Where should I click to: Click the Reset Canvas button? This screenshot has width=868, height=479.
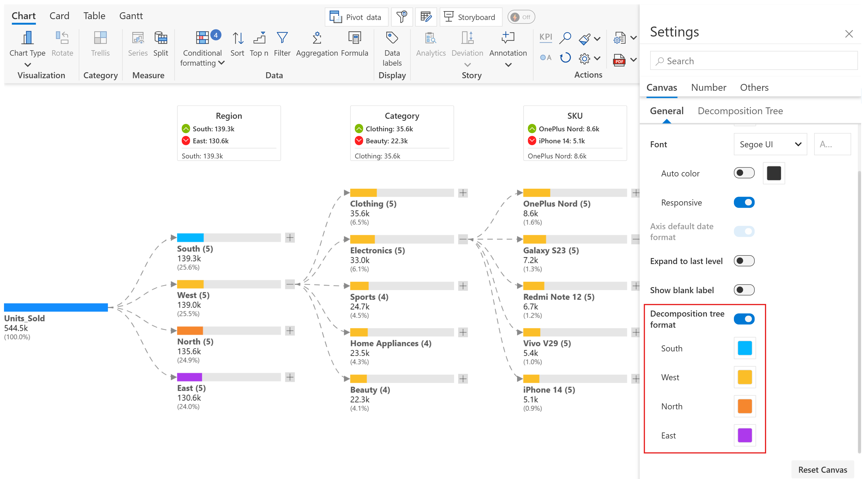822,470
